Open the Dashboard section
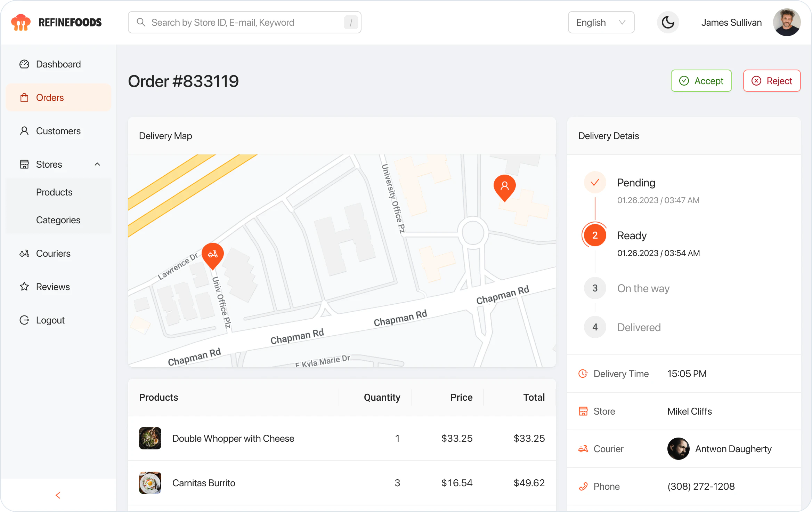 click(58, 64)
